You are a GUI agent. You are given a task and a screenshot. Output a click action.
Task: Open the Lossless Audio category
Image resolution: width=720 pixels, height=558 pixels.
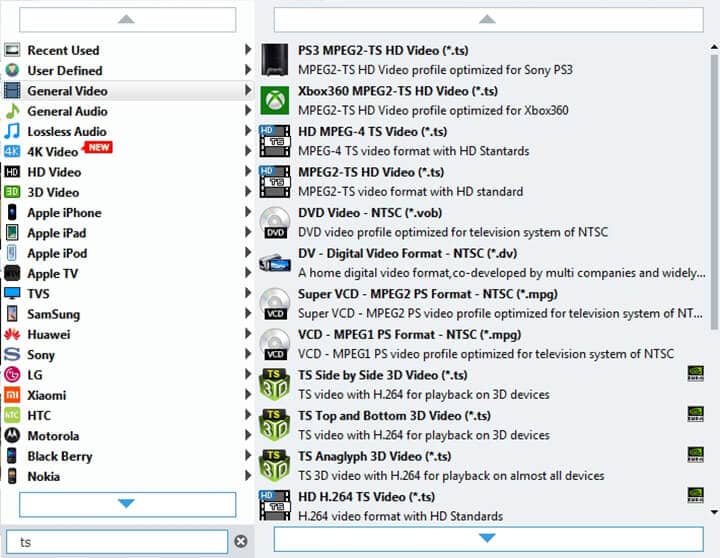coord(128,131)
